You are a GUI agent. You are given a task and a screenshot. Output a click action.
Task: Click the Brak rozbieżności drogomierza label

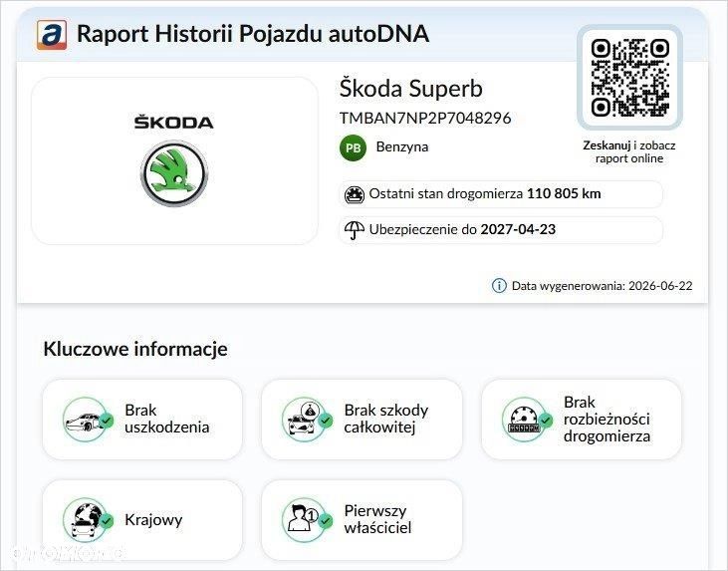607,420
